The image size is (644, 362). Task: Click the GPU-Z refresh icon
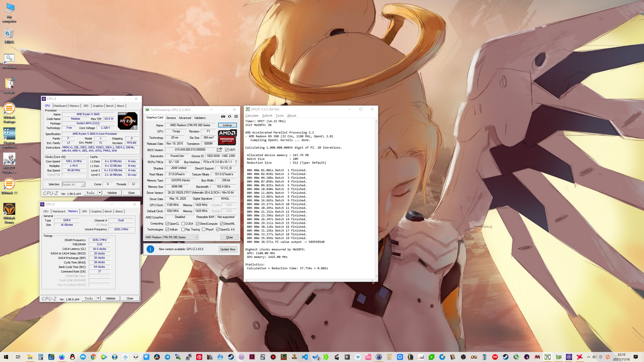(x=229, y=116)
